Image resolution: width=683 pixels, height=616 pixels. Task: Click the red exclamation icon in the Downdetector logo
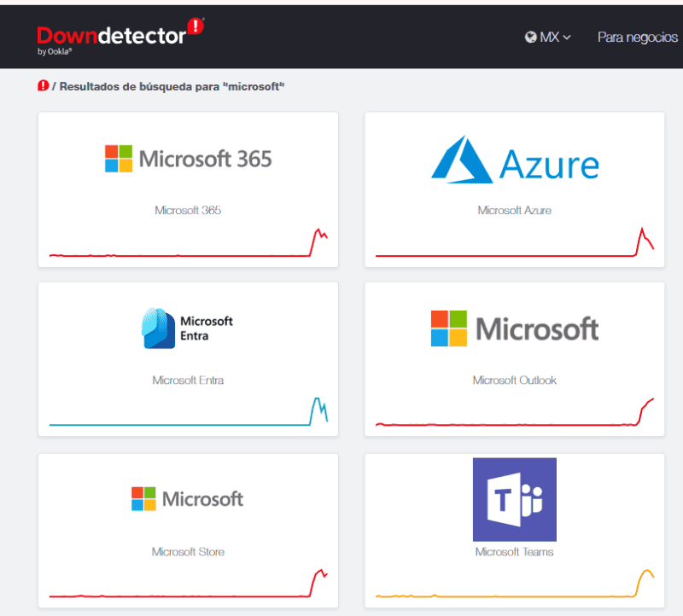(194, 26)
